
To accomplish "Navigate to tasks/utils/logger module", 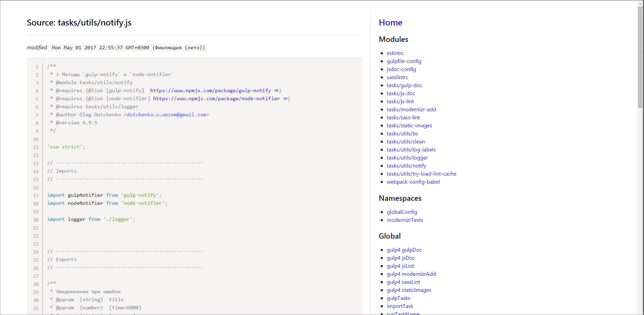I will 407,157.
